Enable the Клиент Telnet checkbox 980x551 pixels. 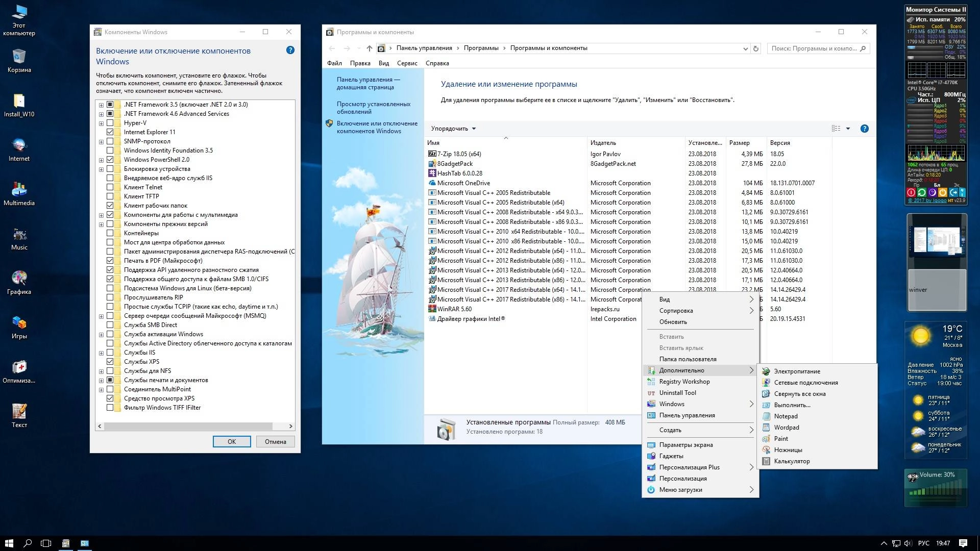tap(110, 187)
